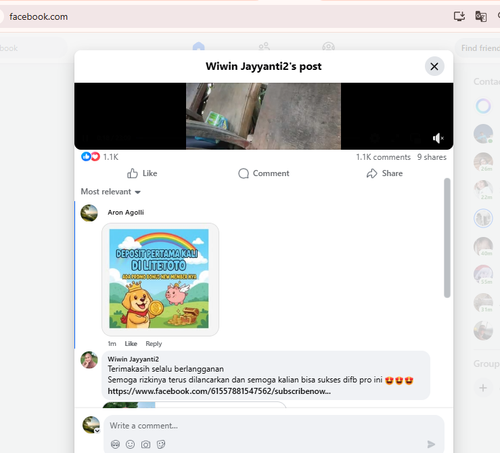Screen dimensions: 500x453
Task: Open Friends tab in background page
Action: point(264,46)
